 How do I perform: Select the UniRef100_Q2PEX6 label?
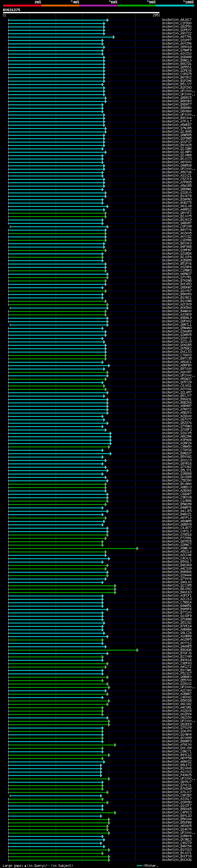[177, 71]
